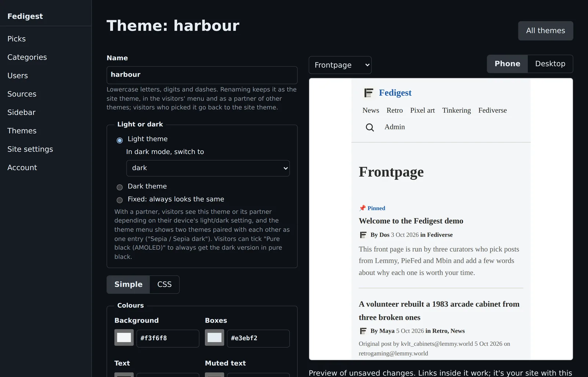This screenshot has height=377, width=588.
Task: Select the Simple editor tab
Action: point(128,284)
